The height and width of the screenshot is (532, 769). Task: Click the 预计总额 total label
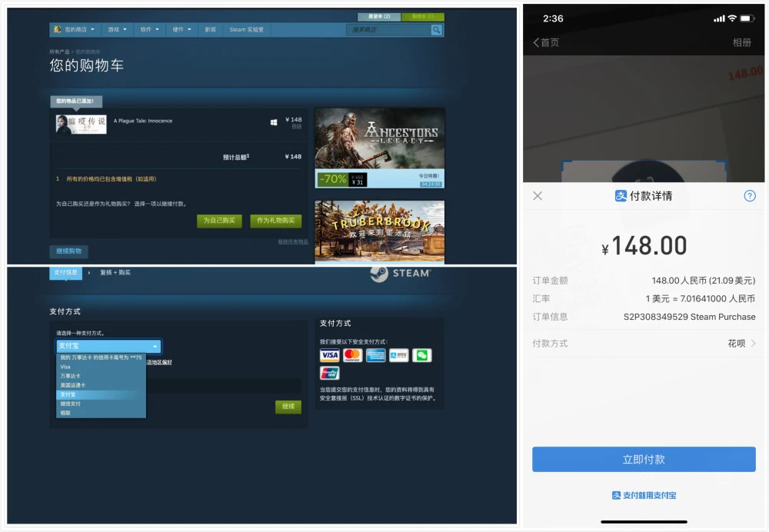[236, 157]
